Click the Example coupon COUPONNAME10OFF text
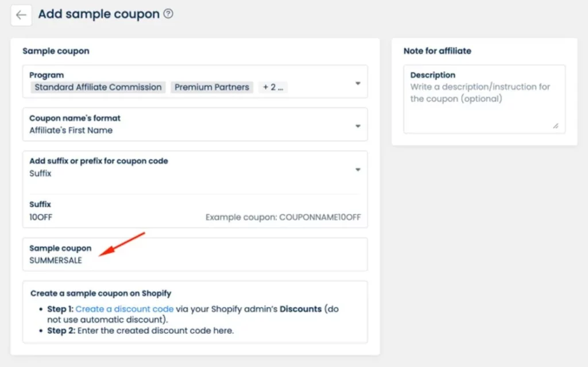588x367 pixels. tap(283, 217)
